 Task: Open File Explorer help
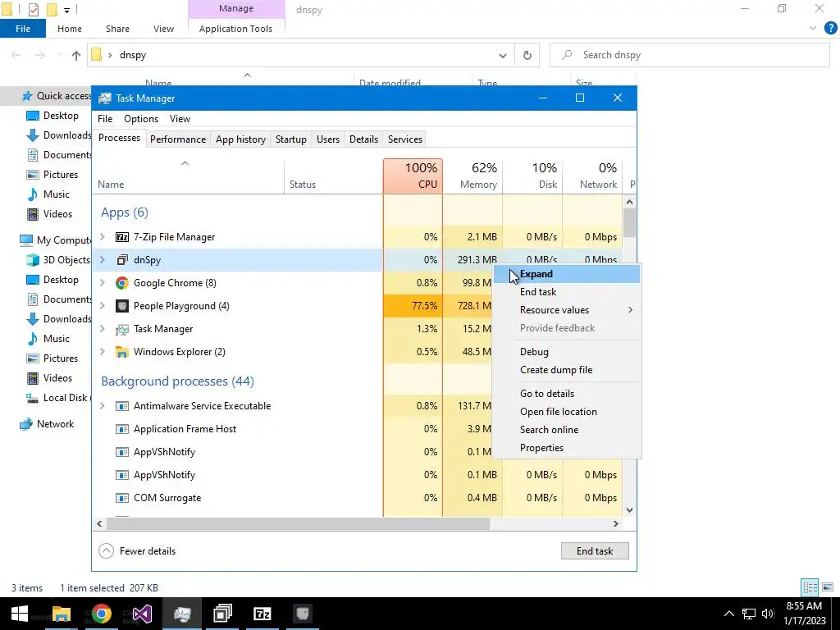click(830, 29)
